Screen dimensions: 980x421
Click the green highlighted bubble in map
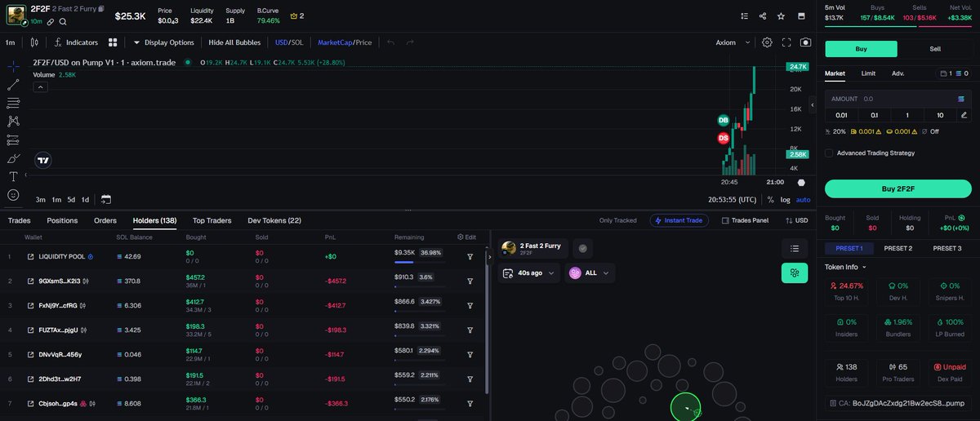coord(686,407)
